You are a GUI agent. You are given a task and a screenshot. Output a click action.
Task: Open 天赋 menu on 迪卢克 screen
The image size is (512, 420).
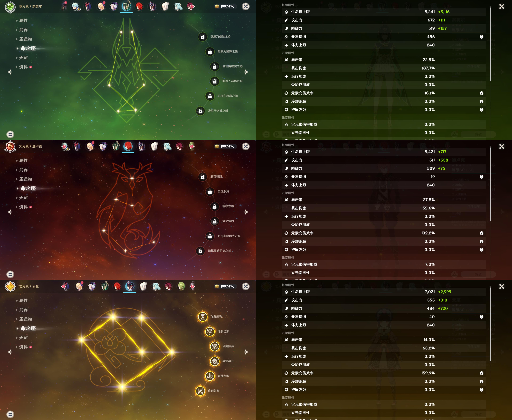(23, 198)
